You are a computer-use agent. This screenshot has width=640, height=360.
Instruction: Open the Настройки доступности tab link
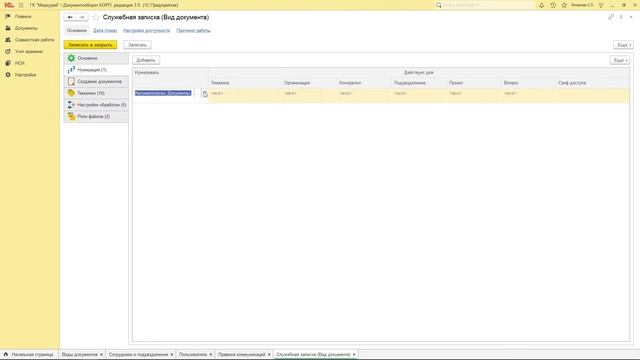(147, 31)
